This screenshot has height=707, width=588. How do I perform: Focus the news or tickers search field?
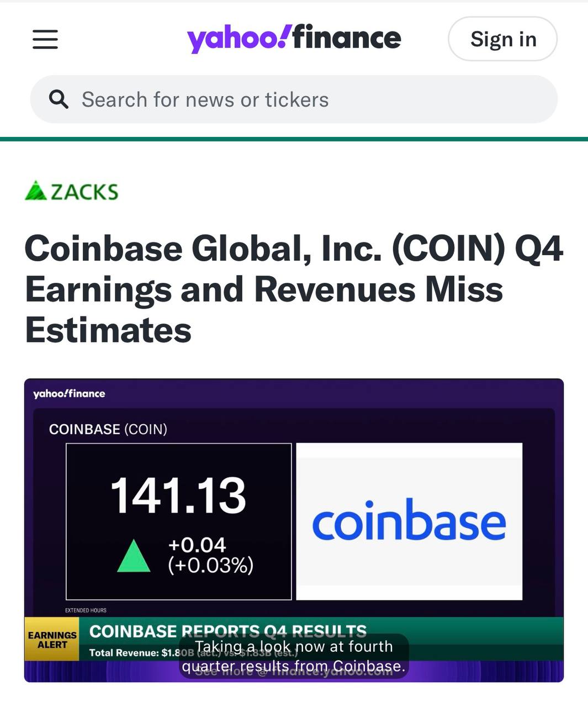click(309, 99)
